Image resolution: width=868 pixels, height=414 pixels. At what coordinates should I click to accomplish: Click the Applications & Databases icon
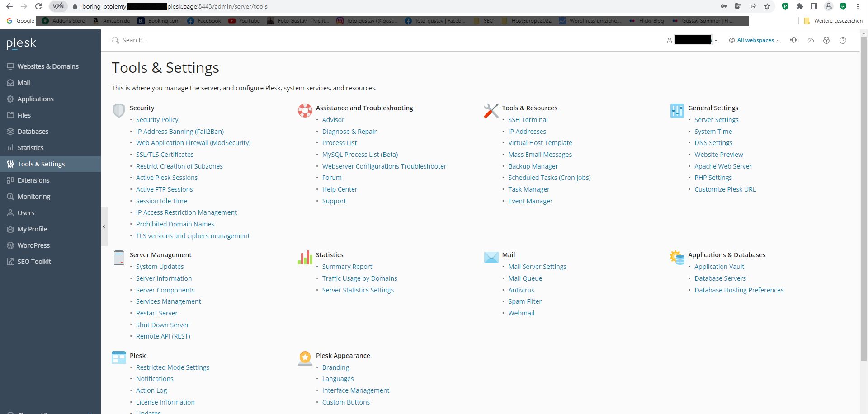(677, 258)
